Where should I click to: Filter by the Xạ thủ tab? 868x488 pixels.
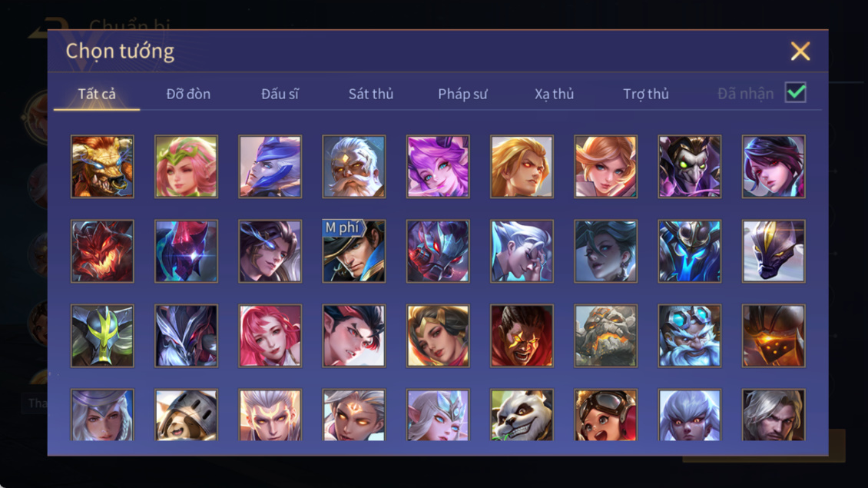tap(554, 94)
